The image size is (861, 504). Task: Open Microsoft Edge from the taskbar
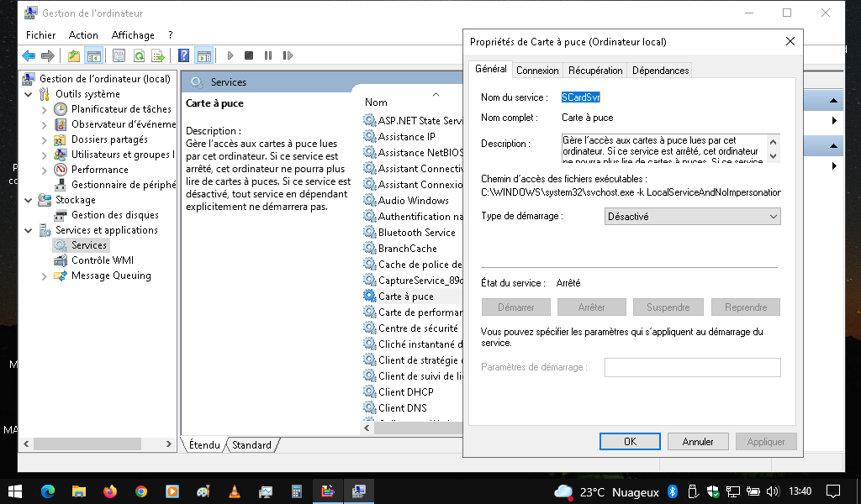(48, 491)
